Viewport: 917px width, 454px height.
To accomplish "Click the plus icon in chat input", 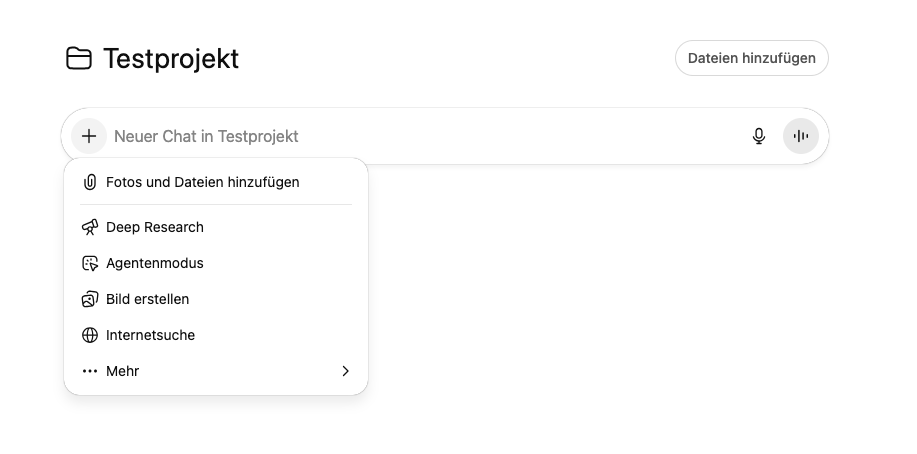I will coord(89,136).
